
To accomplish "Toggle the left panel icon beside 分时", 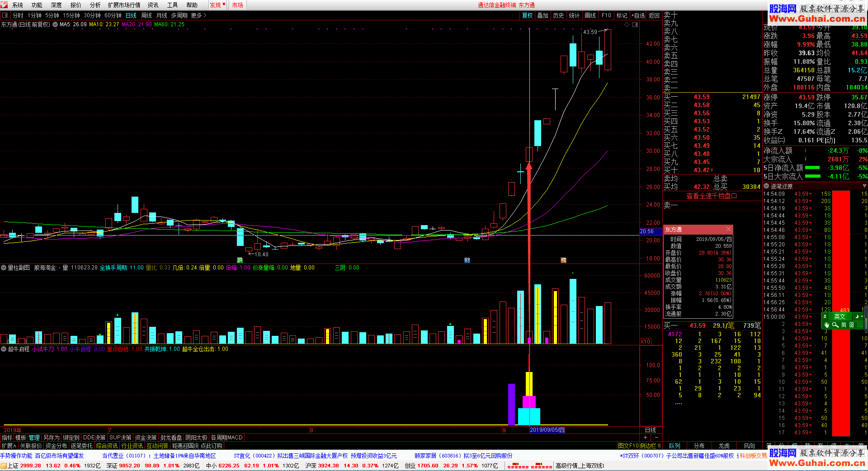I will click(5, 15).
